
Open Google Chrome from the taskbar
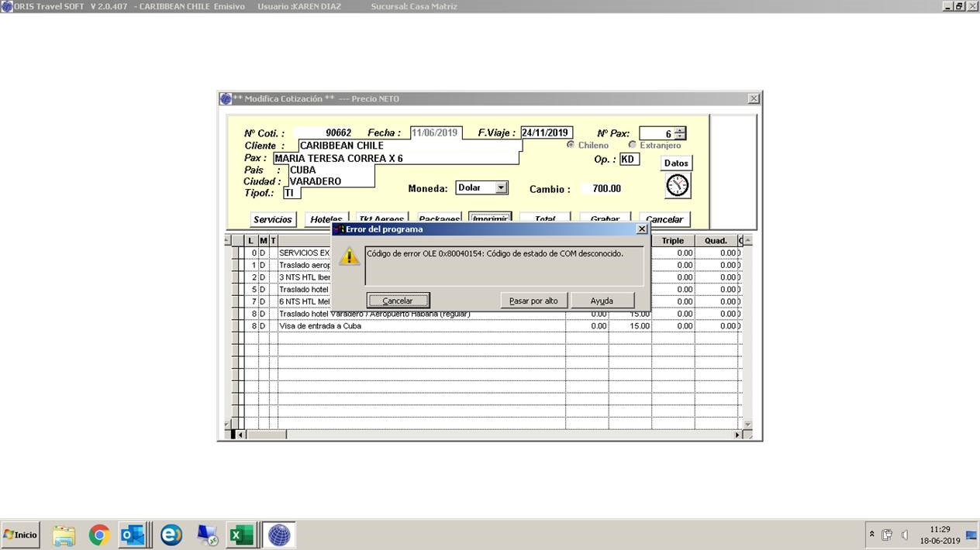pyautogui.click(x=99, y=535)
